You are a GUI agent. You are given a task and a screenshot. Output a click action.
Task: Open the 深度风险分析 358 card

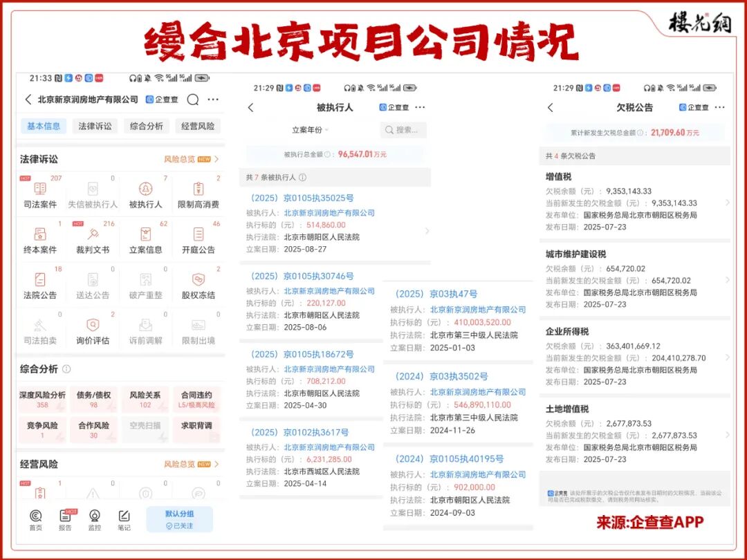click(x=42, y=400)
